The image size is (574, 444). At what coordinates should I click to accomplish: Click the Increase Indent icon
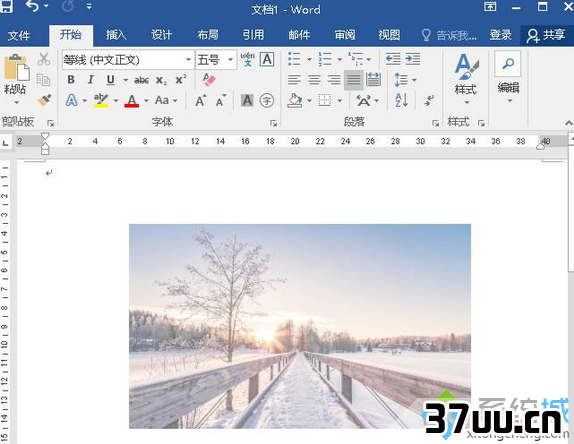(413, 59)
